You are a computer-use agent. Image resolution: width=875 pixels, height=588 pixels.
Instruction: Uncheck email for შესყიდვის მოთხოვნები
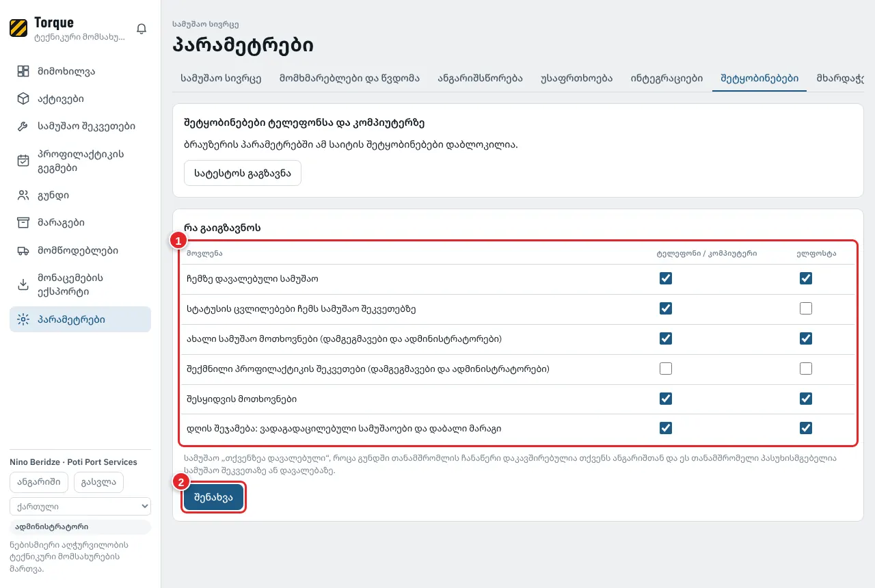click(x=806, y=398)
